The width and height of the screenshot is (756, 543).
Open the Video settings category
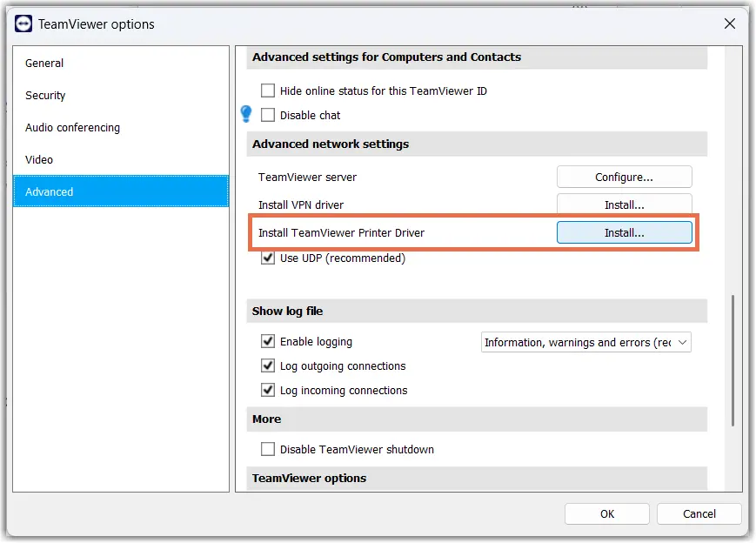pos(121,159)
